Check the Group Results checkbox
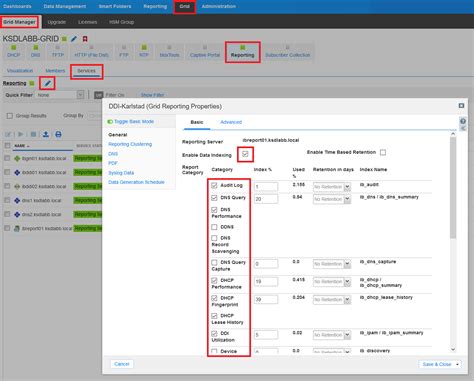474x381 pixels. 10,116
